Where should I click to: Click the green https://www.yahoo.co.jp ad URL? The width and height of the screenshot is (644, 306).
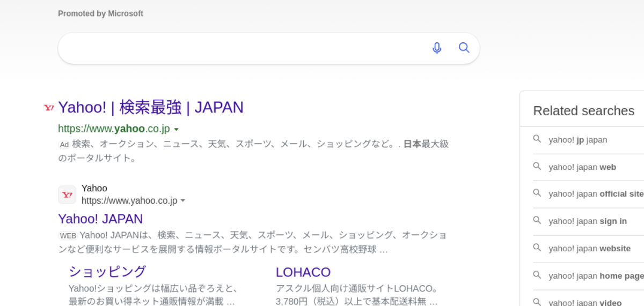click(114, 129)
